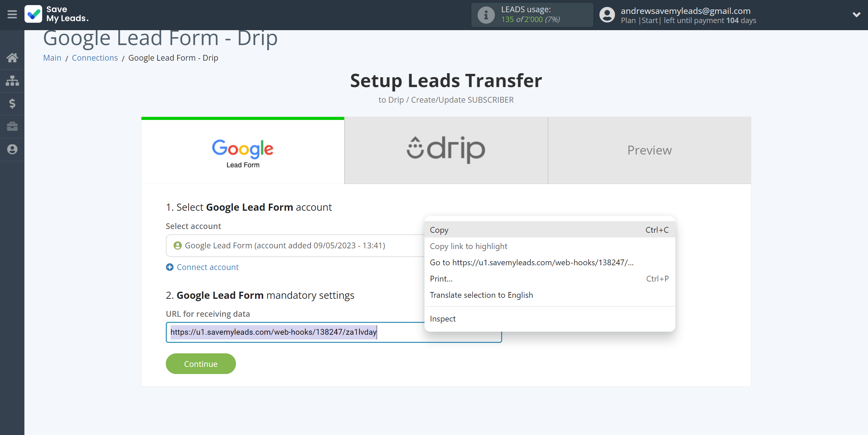Enable the green progress indicator bar
This screenshot has height=435, width=868.
243,118
